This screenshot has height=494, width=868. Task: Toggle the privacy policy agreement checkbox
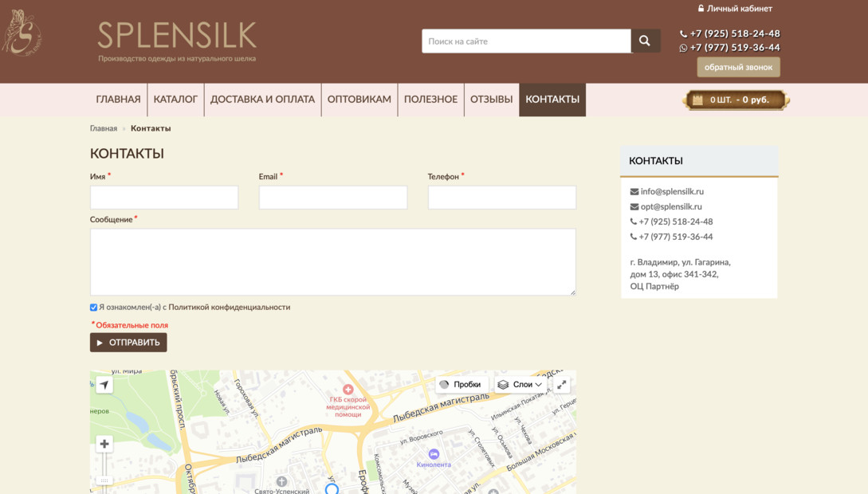click(x=93, y=308)
